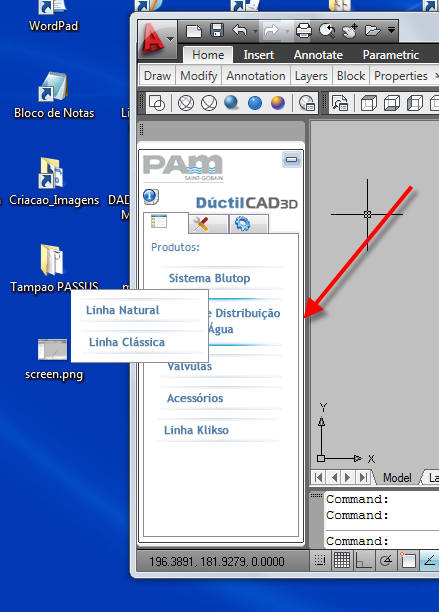Expand the quick access toolbar customize arrow
The width and height of the screenshot is (439, 612).
[391, 30]
